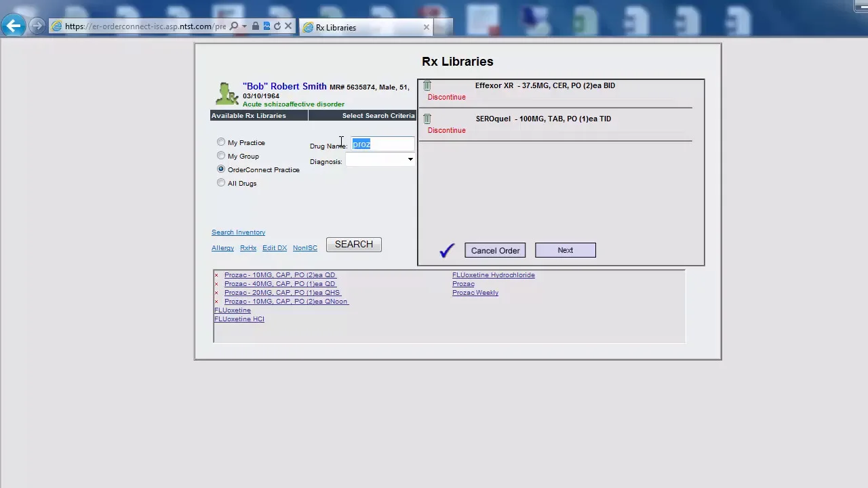Click the Select Search Criteria header
The image size is (868, 488).
[x=378, y=115]
